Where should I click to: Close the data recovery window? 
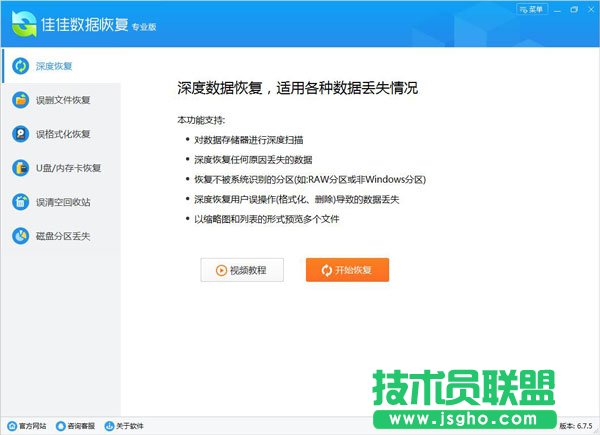coord(591,10)
